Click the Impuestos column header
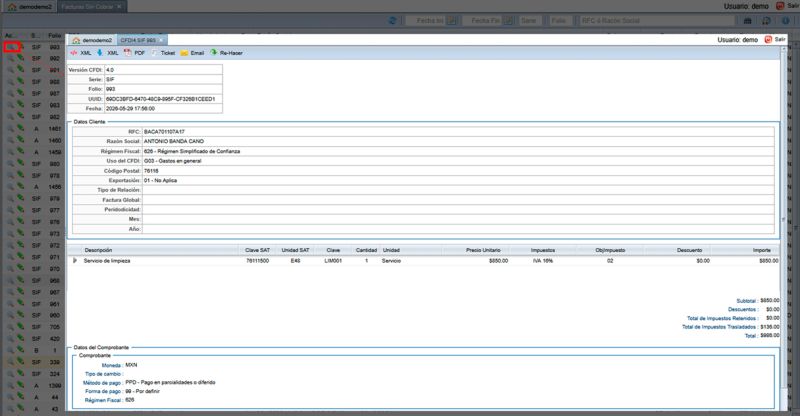Viewport: 800px width, 416px height. pos(543,250)
